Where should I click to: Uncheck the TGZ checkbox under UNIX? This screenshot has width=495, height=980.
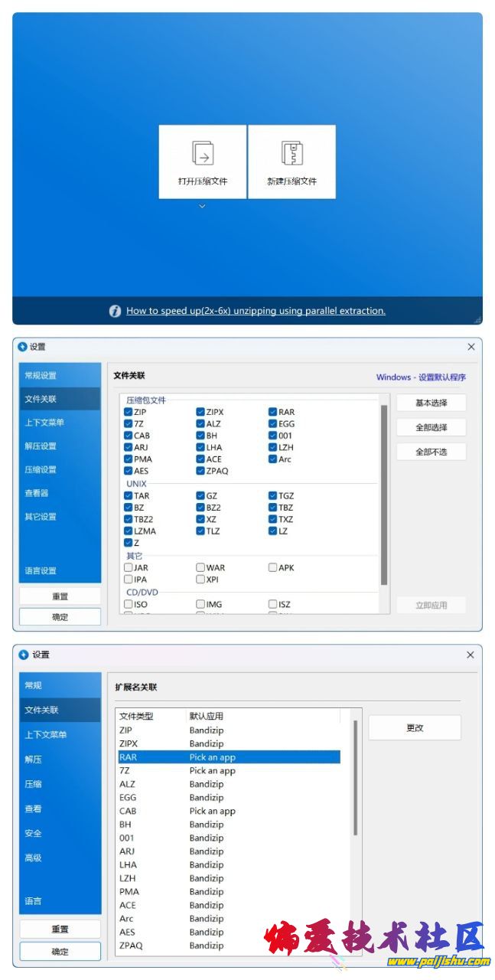(x=273, y=495)
